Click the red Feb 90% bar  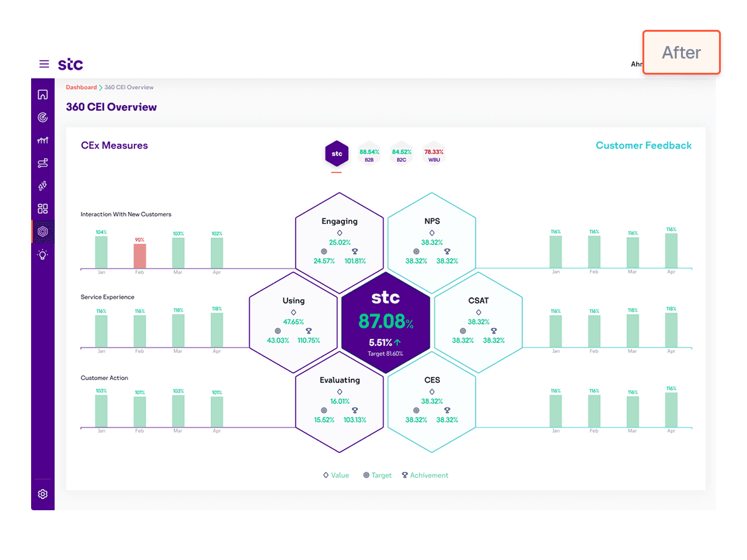[x=139, y=256]
